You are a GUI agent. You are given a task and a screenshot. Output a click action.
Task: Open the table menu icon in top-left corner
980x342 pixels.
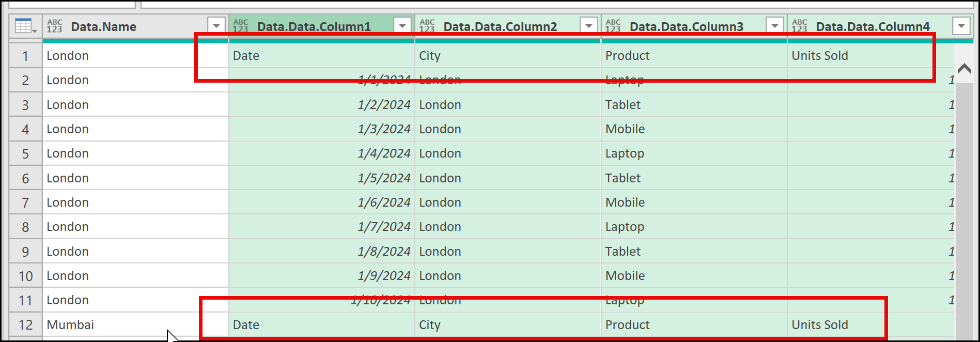[25, 26]
